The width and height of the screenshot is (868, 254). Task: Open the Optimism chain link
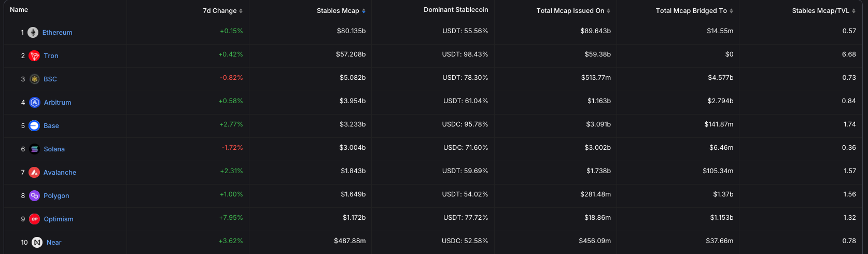pos(59,219)
